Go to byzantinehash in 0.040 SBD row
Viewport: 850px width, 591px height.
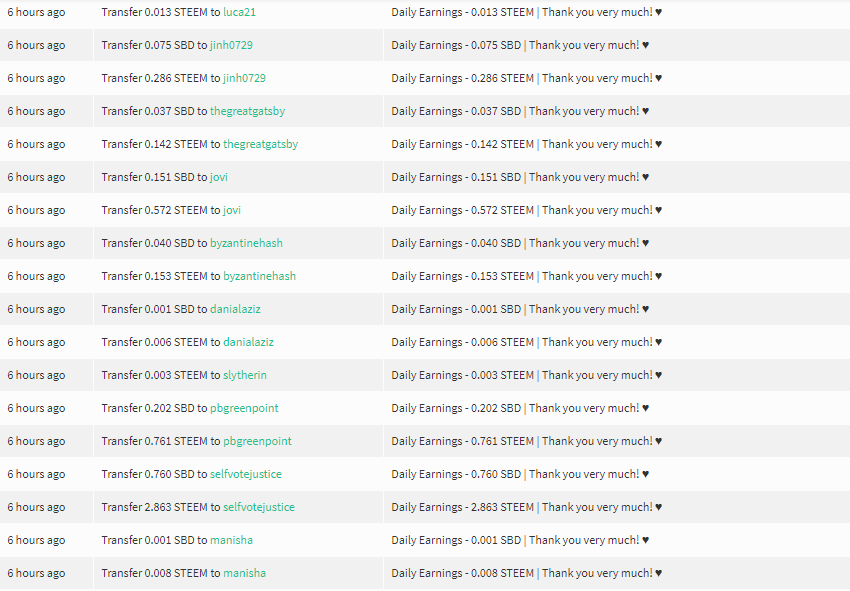[x=246, y=243]
